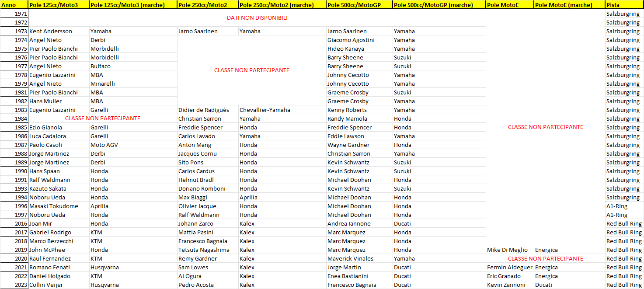
Task: Click the John McPhee cell
Action: 59,250
